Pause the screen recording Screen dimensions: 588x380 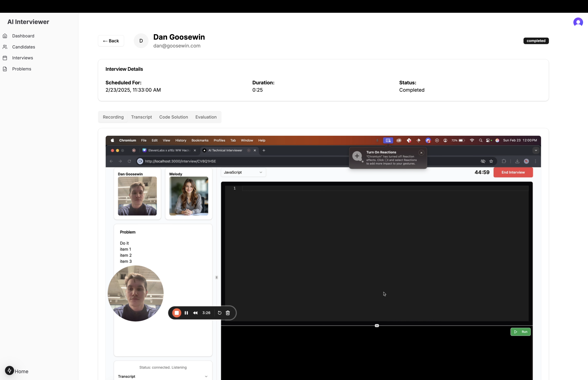[186, 313]
